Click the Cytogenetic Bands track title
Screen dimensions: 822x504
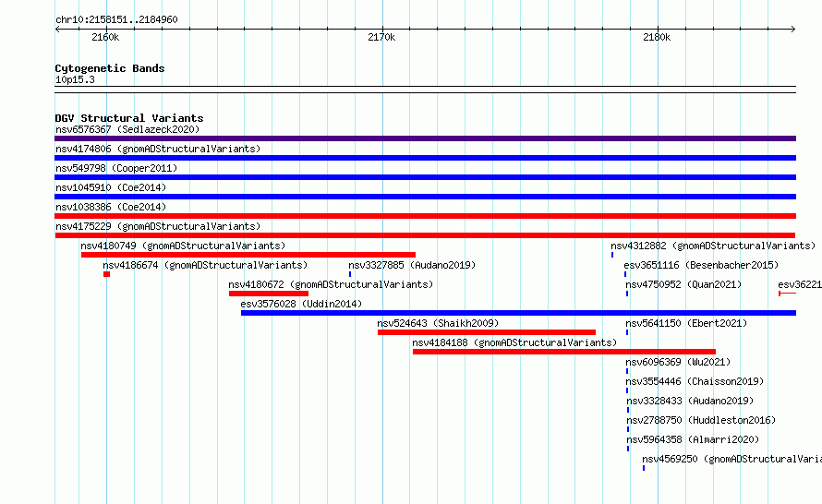click(x=110, y=68)
